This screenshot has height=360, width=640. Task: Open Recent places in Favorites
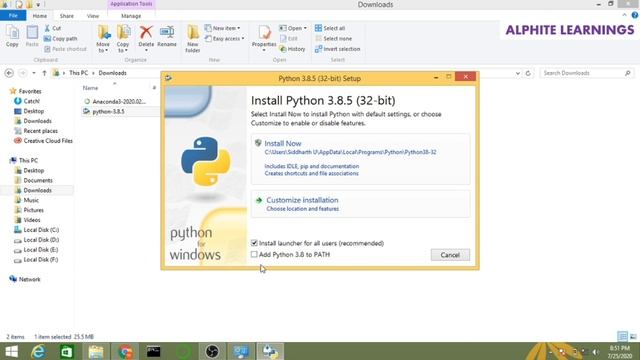(40, 131)
